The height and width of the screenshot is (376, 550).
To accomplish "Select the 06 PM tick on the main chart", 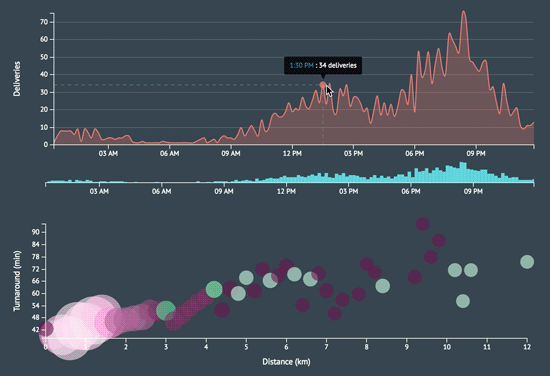I will point(415,154).
